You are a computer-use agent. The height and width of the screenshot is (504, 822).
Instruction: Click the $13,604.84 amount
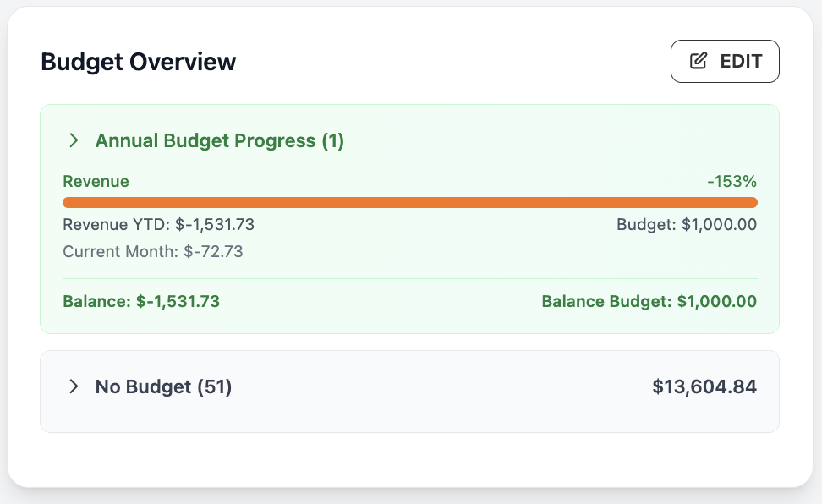(704, 386)
